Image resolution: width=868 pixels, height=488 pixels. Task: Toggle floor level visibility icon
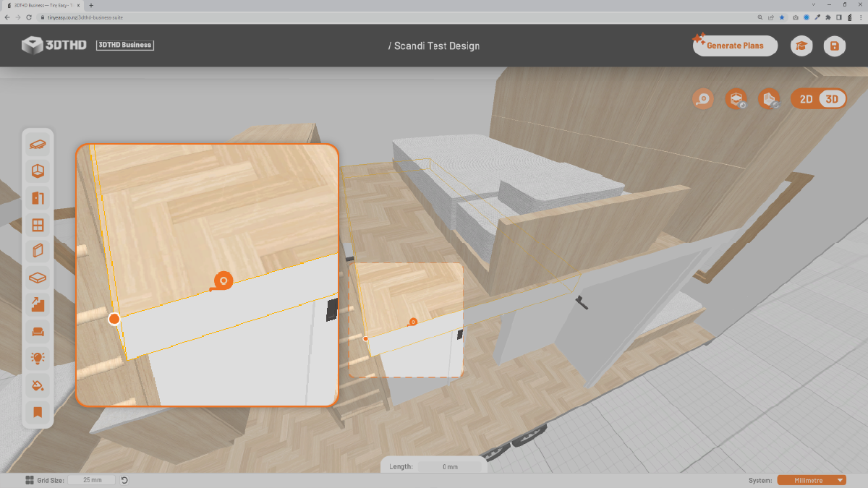pyautogui.click(x=736, y=99)
